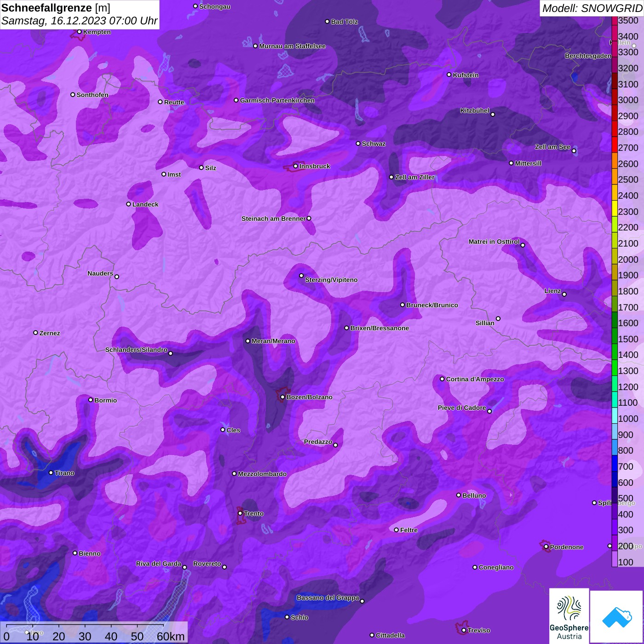Click the red 2700 legend color swatch
Screen dimensions: 644x644
(615, 144)
